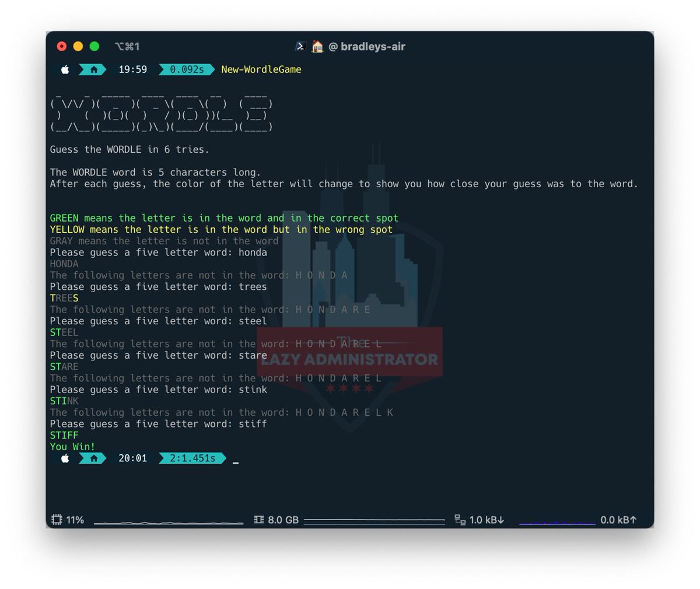Click the 0.0 kB upload speed value
Screen dimensions: 700x589
(619, 520)
